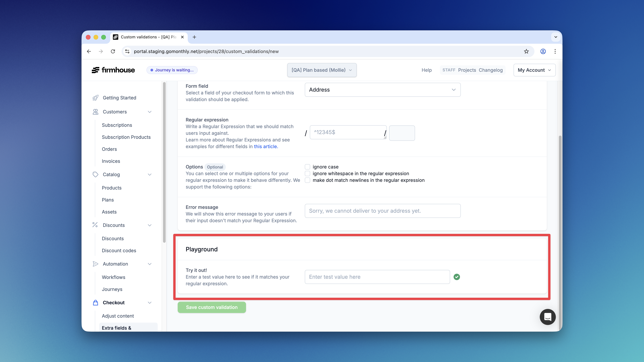
Task: Go to Subscriptions in the sidebar
Action: 117,125
